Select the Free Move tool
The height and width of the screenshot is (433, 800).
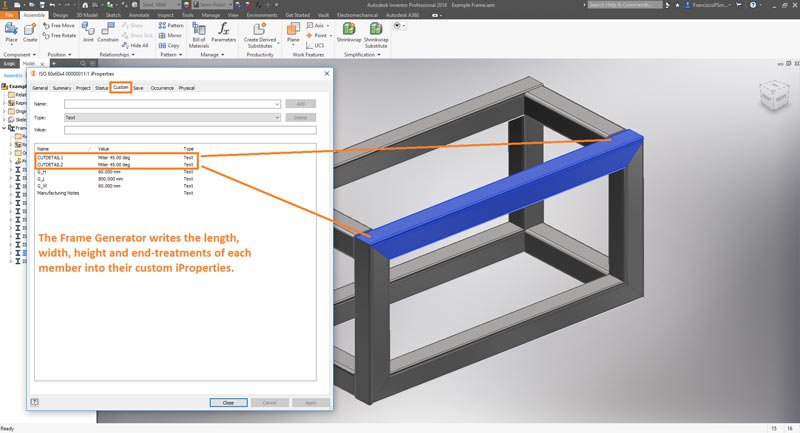pyautogui.click(x=59, y=26)
